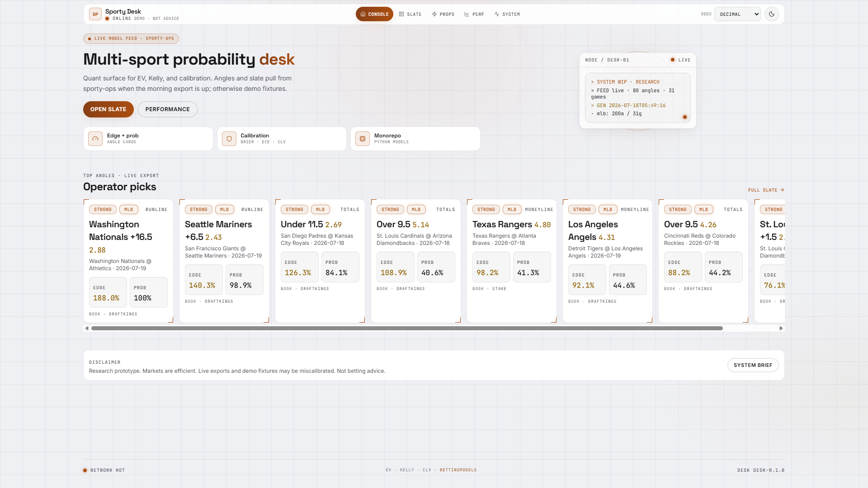868x488 pixels.
Task: Click the DESK DESK-0.1.0 version text
Action: [x=761, y=470]
